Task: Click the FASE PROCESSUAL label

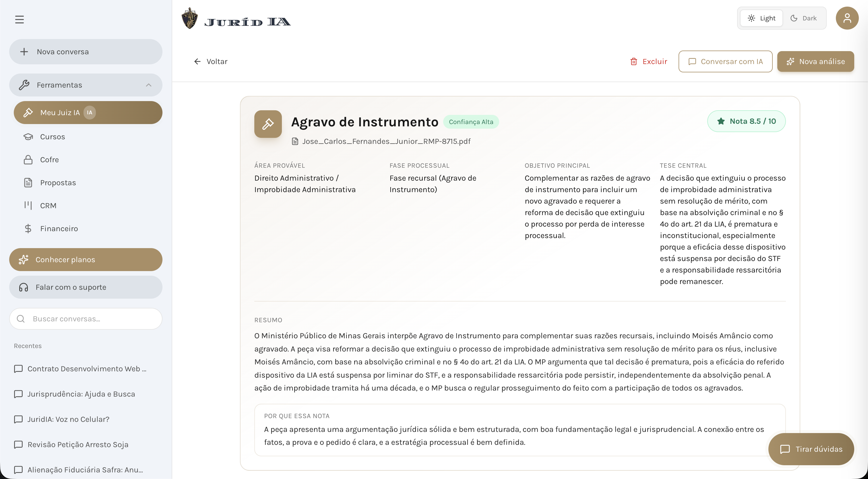Action: (420, 165)
